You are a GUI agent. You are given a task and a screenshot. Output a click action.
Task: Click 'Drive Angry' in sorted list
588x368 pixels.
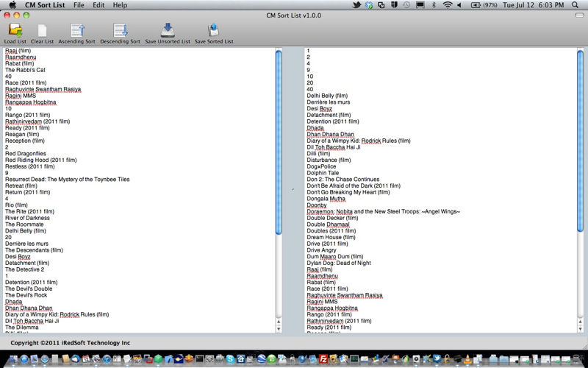tap(321, 250)
